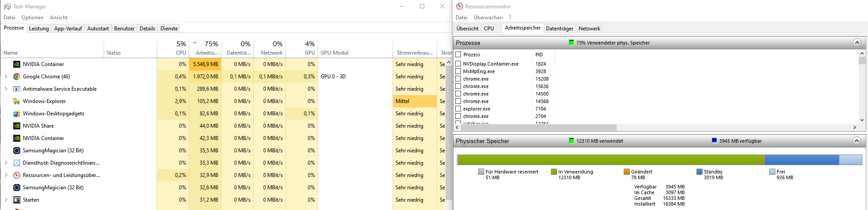Screen dimensions: 868x210
Task: Click the Arbeitsspeicher column header to sort
Action: 205,48
